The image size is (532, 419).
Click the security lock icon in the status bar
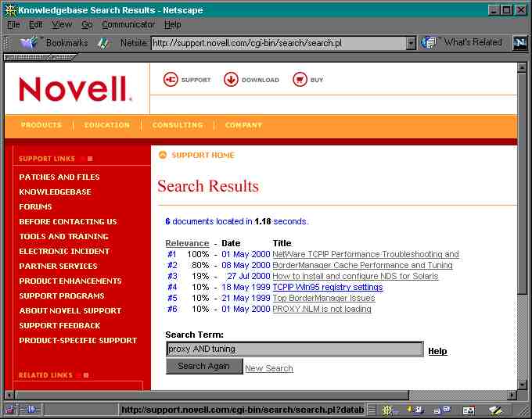[x=10, y=410]
